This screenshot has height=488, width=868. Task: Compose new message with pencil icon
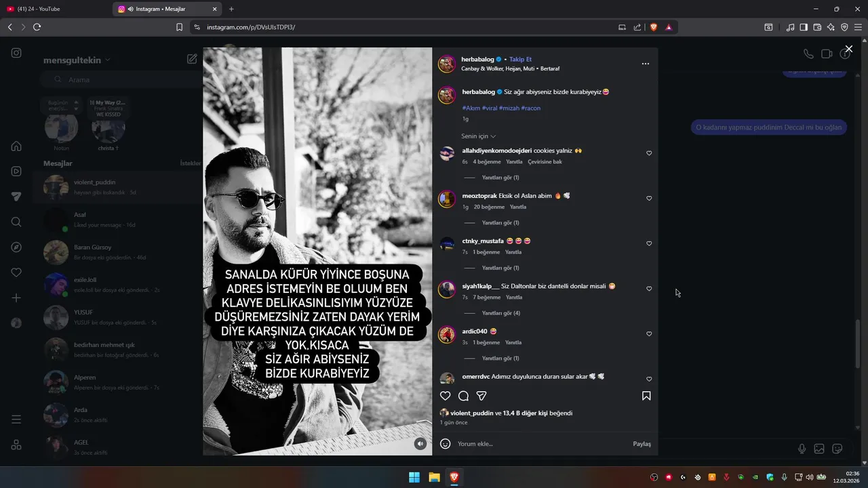(x=192, y=59)
